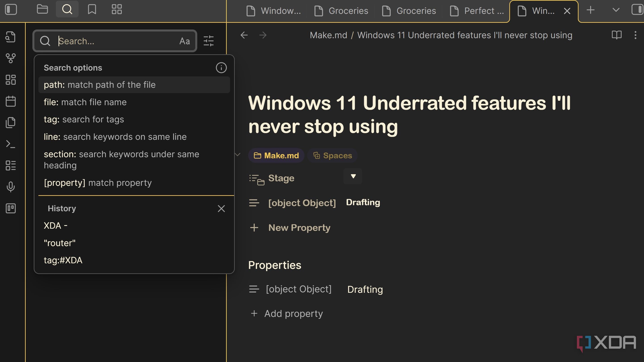Collapse properties chevron beside Make.md tag

pyautogui.click(x=238, y=155)
